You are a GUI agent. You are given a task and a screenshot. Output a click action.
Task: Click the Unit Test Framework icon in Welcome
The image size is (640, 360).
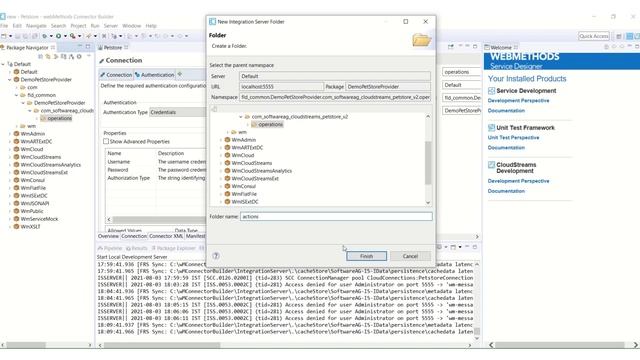491,128
